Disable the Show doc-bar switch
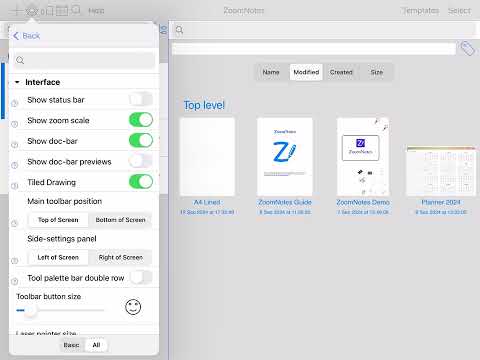 141,140
